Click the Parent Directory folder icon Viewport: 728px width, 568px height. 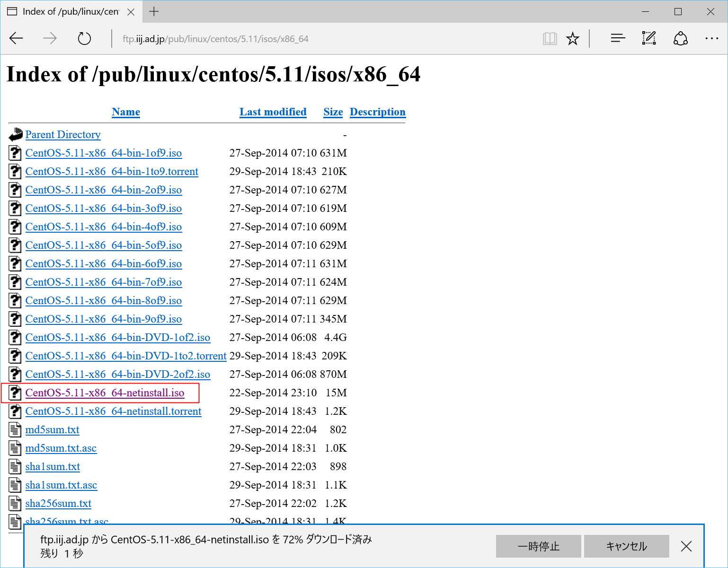[x=16, y=135]
